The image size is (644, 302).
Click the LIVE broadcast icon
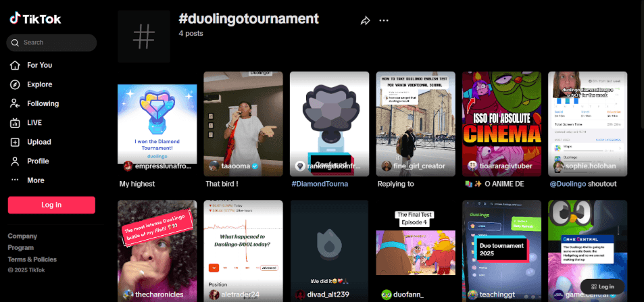pyautogui.click(x=15, y=123)
